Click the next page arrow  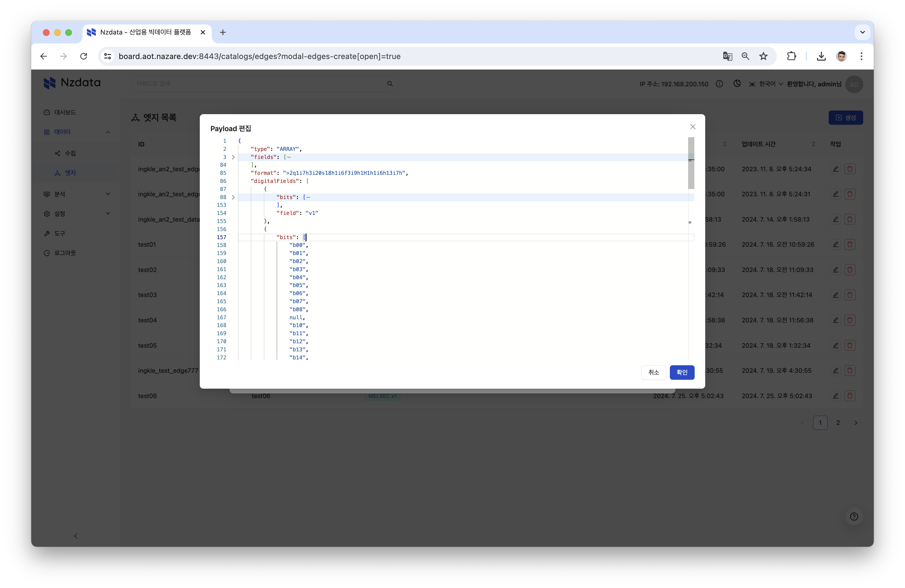click(856, 423)
